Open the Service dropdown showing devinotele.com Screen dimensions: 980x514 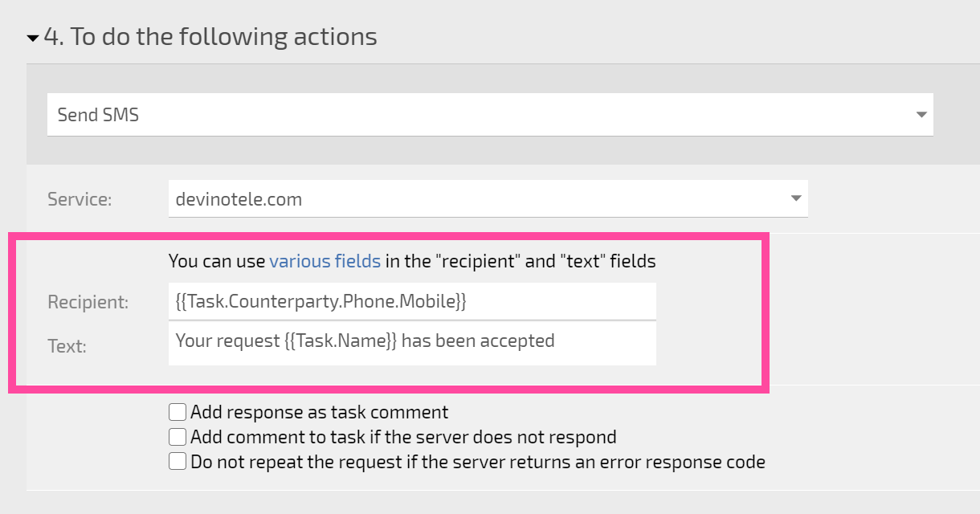[488, 198]
